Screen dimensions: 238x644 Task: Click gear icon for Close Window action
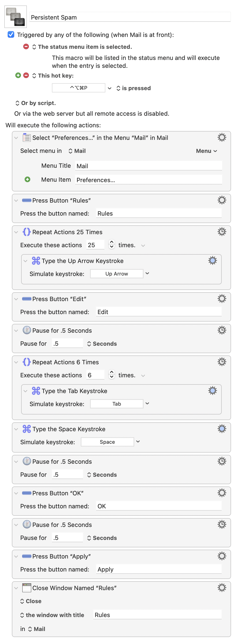coord(221,588)
